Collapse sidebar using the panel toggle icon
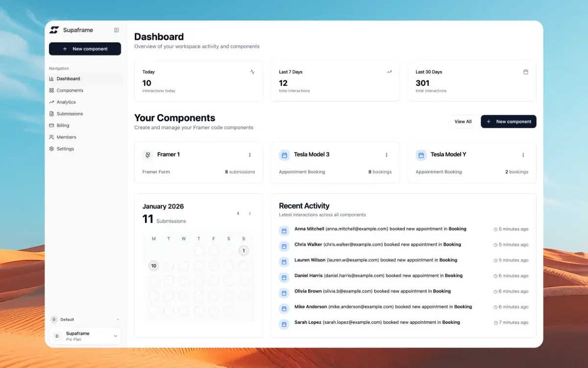This screenshot has height=368, width=588. point(116,30)
